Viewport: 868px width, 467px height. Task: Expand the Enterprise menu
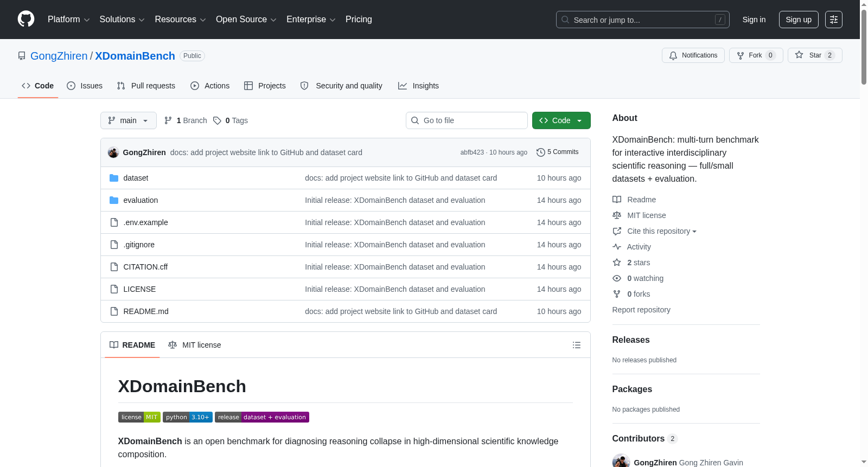pyautogui.click(x=311, y=20)
